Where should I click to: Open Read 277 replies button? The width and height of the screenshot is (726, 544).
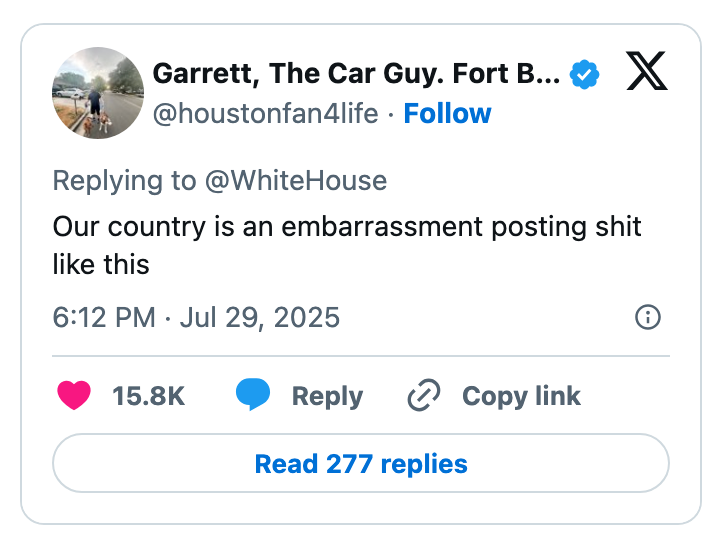(361, 464)
